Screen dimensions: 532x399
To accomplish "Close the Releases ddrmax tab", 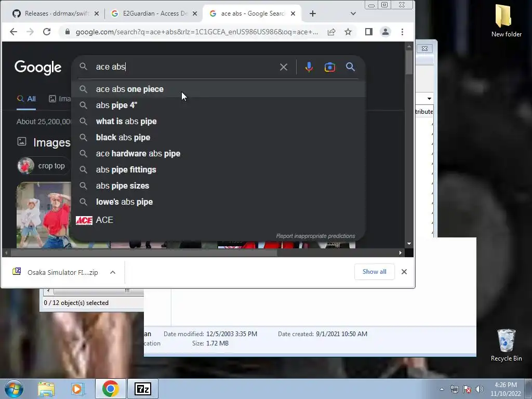I will pos(97,14).
